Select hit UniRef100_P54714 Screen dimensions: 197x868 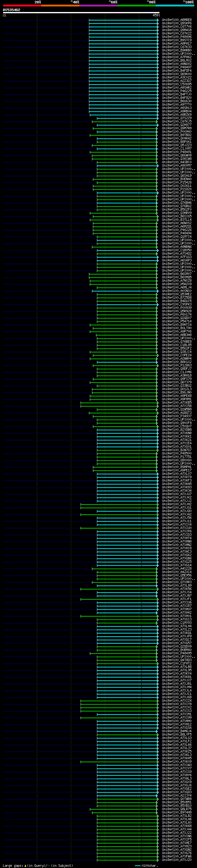tap(177, 321)
